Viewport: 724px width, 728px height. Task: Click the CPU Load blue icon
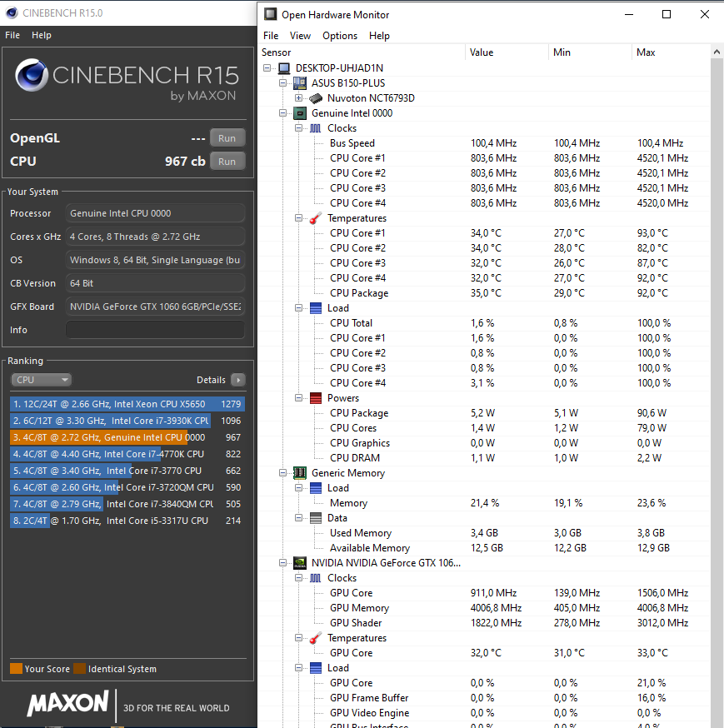point(316,308)
